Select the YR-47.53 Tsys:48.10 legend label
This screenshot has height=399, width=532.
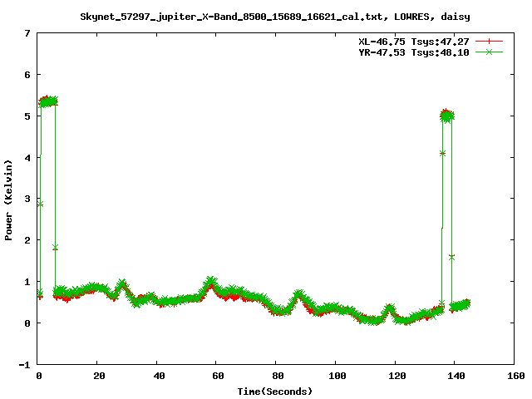(x=414, y=52)
